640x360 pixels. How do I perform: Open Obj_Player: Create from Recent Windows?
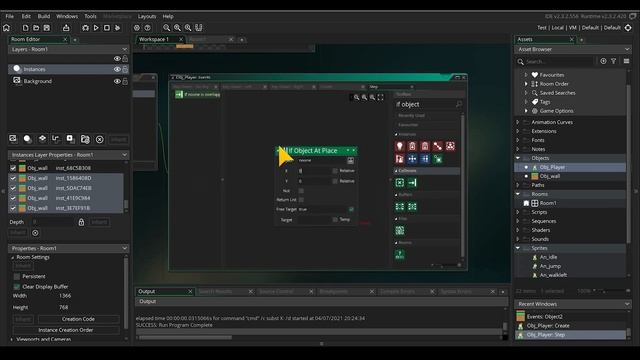548,326
